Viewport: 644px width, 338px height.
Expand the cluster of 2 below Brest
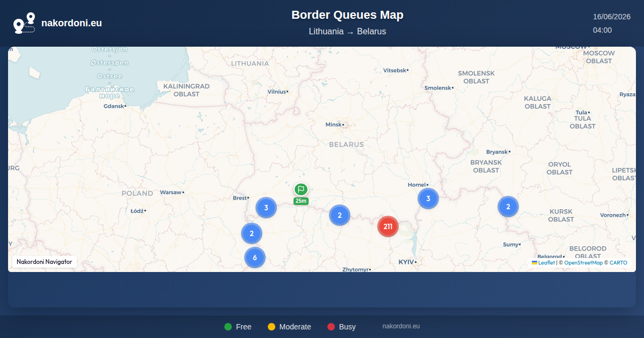click(x=252, y=233)
